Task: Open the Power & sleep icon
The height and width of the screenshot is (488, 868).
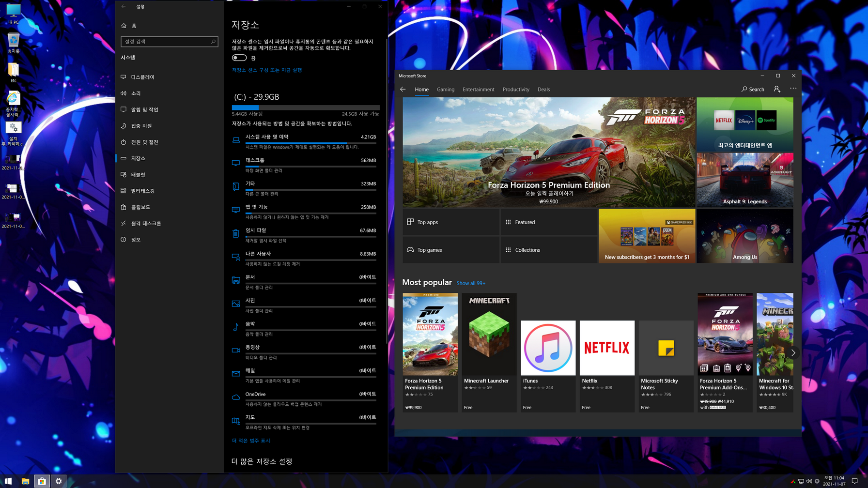Action: (124, 142)
